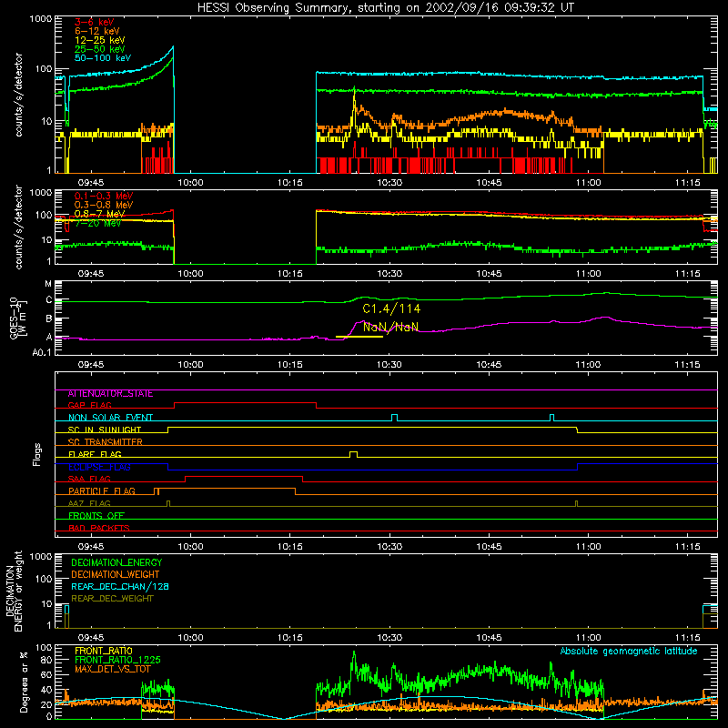Click the 0.8-7 MeV legend entry
The width and height of the screenshot is (728, 728).
tap(99, 214)
